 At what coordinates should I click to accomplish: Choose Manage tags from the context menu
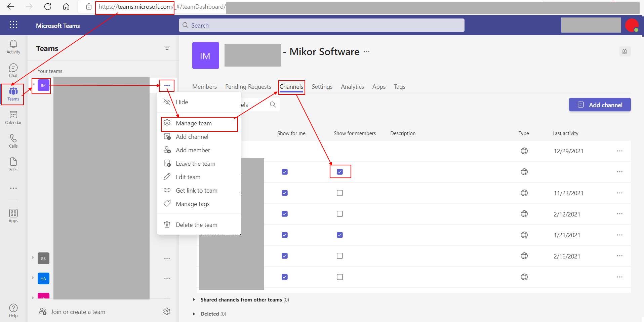click(x=199, y=204)
